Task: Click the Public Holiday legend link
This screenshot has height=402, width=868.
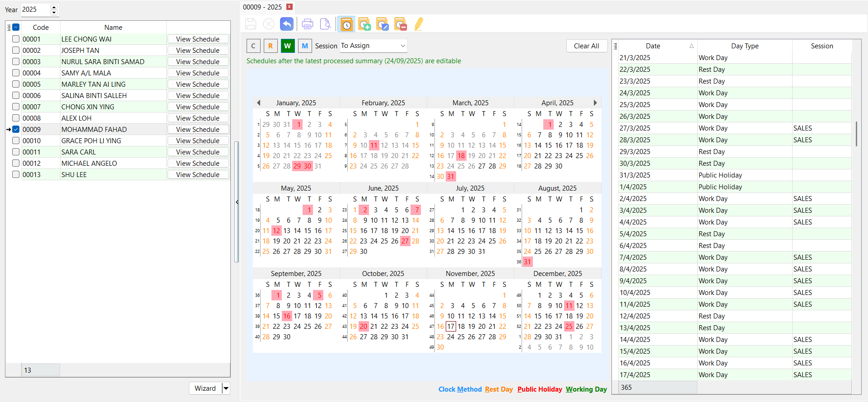Action: 540,389
